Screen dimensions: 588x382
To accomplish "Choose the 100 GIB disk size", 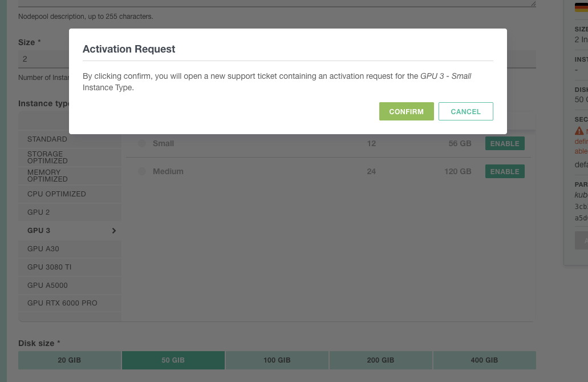I will coord(277,360).
